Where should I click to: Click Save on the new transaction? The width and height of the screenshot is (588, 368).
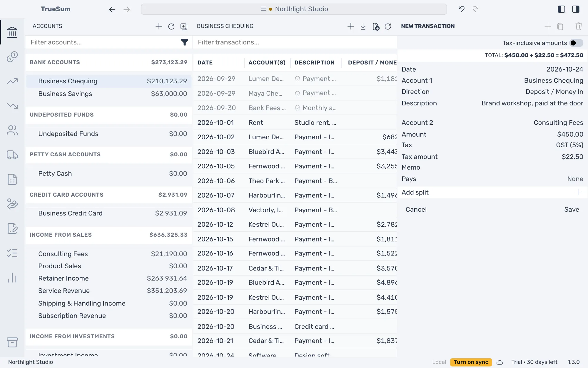pos(572,209)
